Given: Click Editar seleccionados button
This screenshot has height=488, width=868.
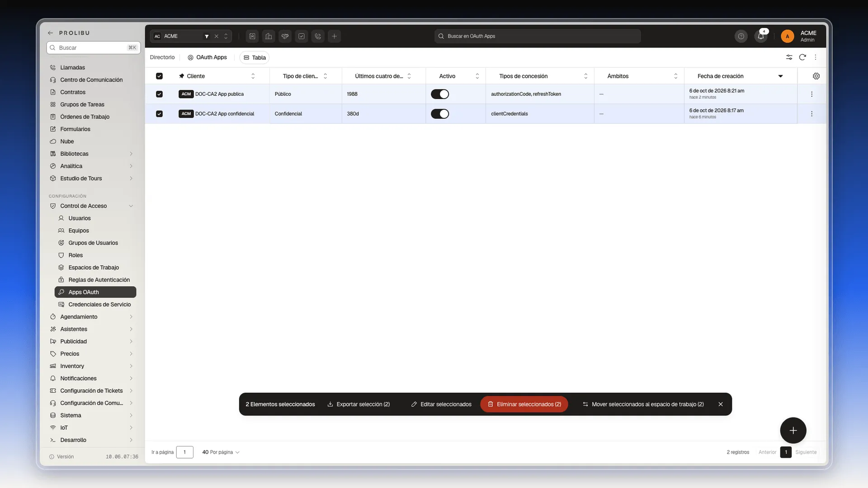Looking at the screenshot, I should 441,404.
